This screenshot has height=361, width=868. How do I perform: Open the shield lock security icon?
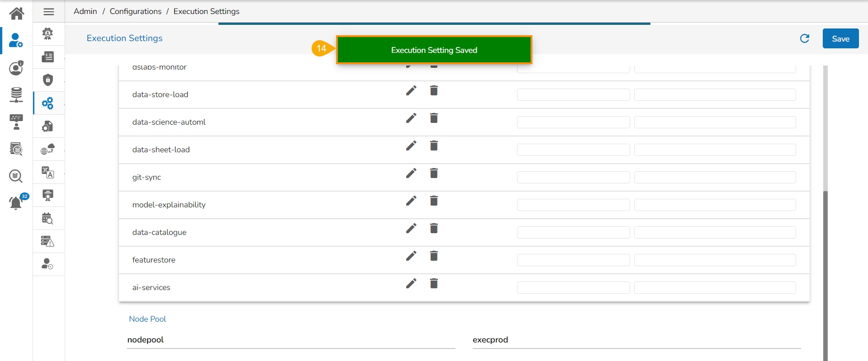pos(47,80)
